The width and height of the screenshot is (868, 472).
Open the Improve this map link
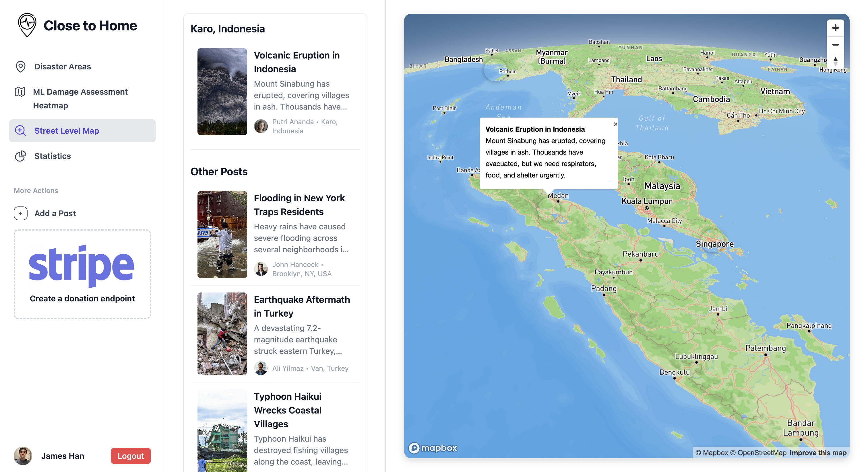tap(817, 453)
